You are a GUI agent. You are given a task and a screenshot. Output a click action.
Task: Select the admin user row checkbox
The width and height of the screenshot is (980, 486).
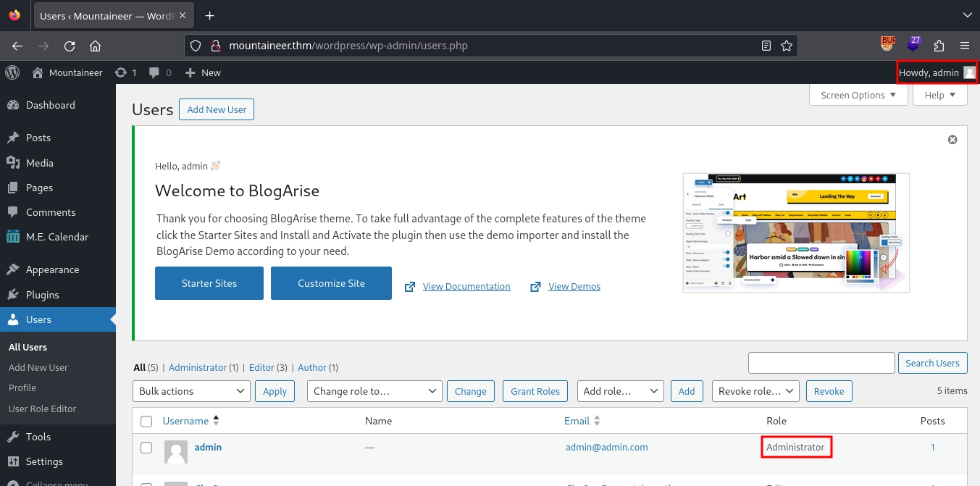146,448
